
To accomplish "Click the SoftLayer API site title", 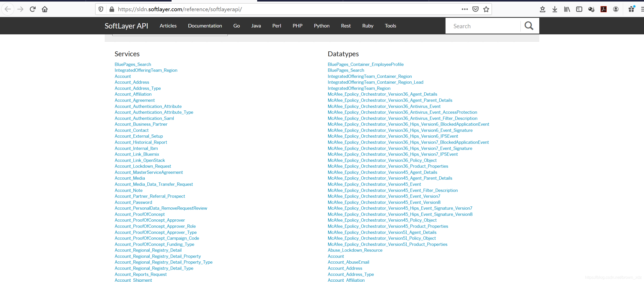I will pyautogui.click(x=126, y=26).
